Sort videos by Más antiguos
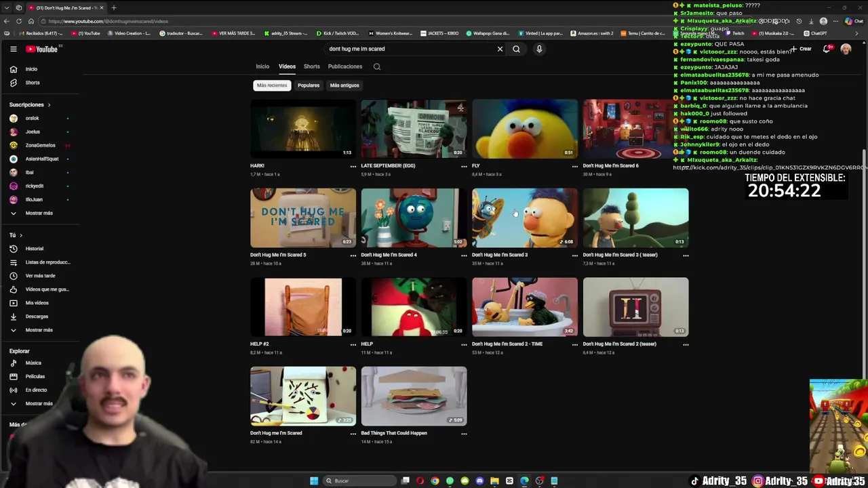 point(344,85)
